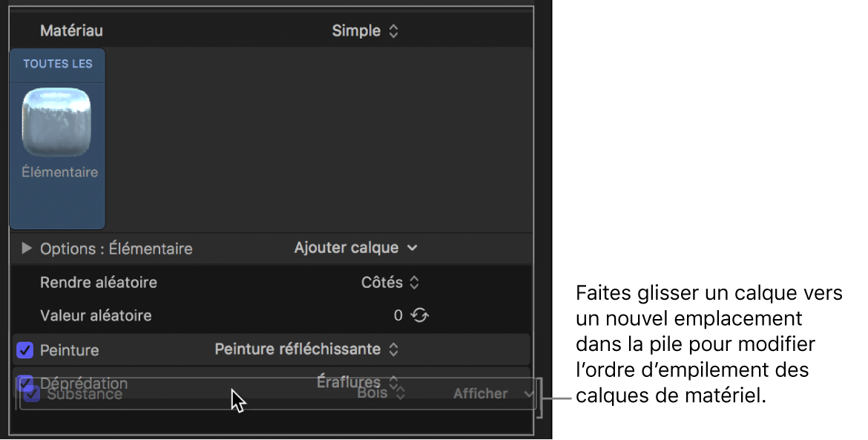Viewport: 868px width, 440px height.
Task: Toggle the Substance layer checkbox
Action: 33,394
